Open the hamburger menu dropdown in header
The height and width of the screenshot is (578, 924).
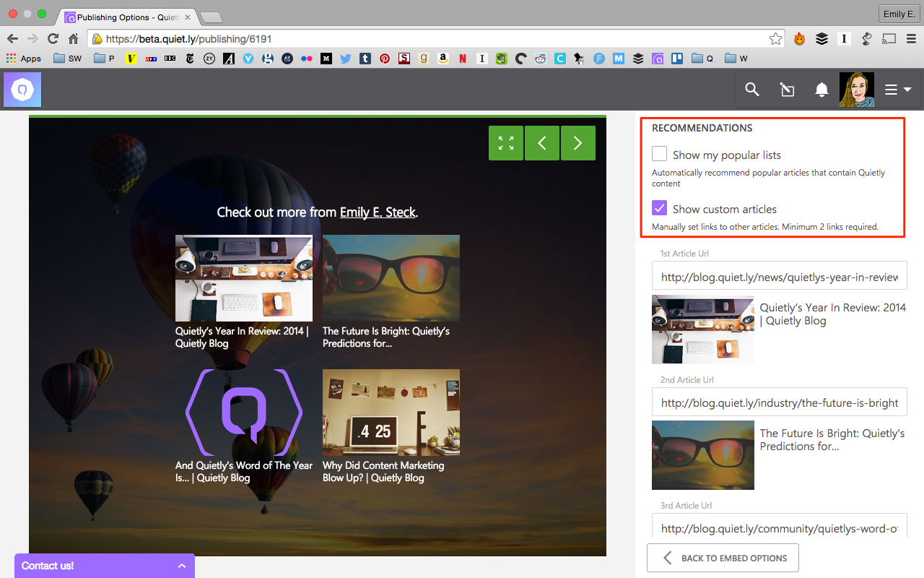coord(898,90)
